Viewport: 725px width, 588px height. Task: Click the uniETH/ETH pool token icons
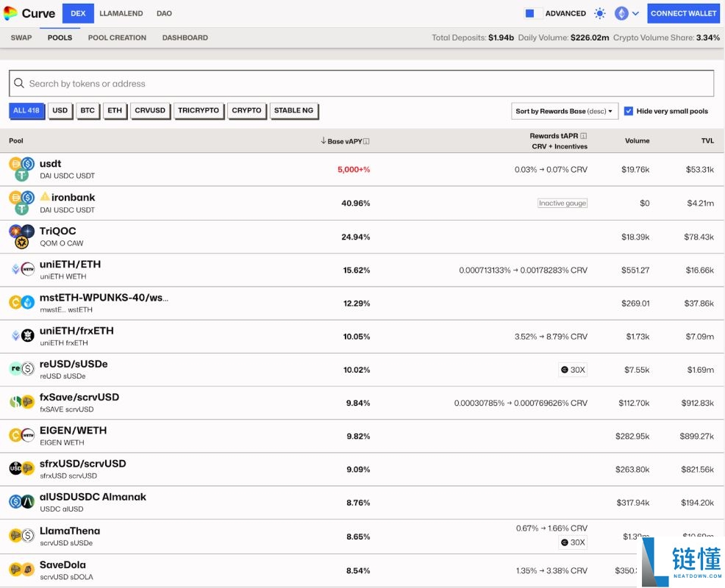[23, 270]
